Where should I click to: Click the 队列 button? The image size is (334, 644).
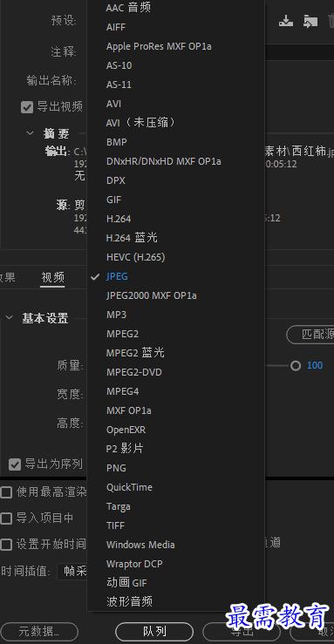pyautogui.click(x=154, y=631)
